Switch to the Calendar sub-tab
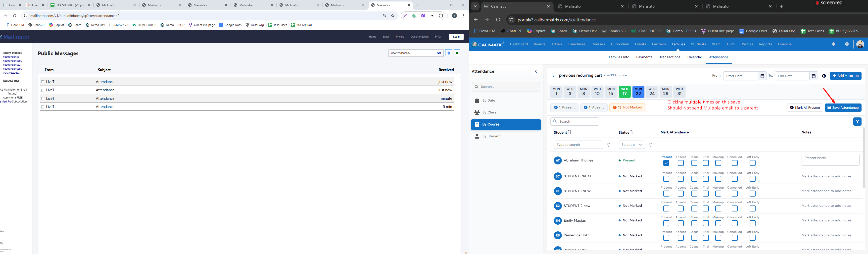The height and width of the screenshot is (254, 868). (x=695, y=57)
